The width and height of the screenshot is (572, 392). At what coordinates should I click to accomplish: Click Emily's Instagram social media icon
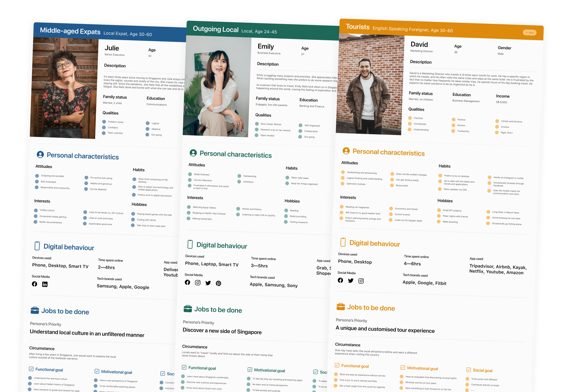(x=198, y=282)
